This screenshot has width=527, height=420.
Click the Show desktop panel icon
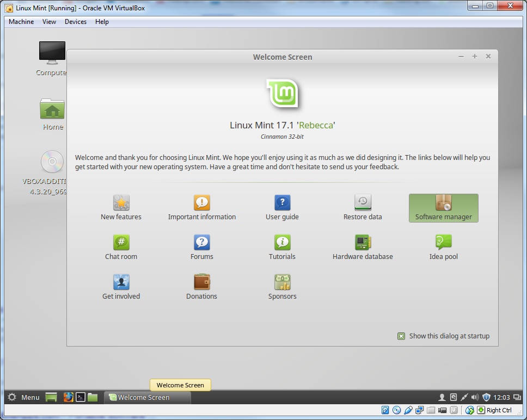point(51,397)
